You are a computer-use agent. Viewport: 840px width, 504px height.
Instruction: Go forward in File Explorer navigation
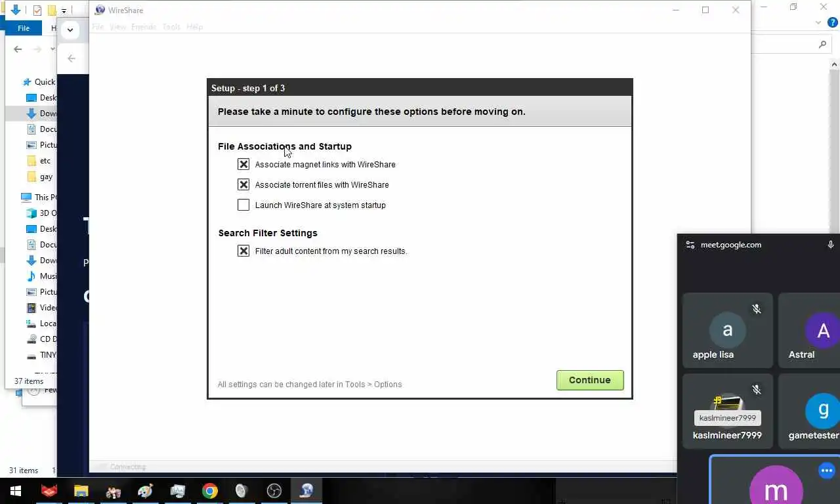[x=37, y=49]
